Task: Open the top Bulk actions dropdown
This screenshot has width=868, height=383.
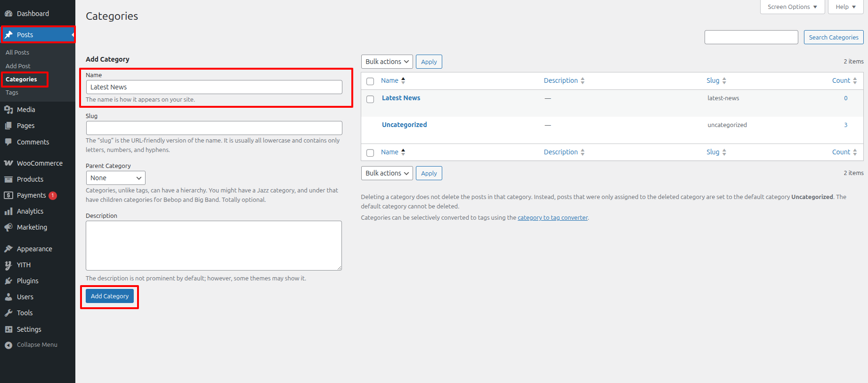Action: pyautogui.click(x=387, y=62)
